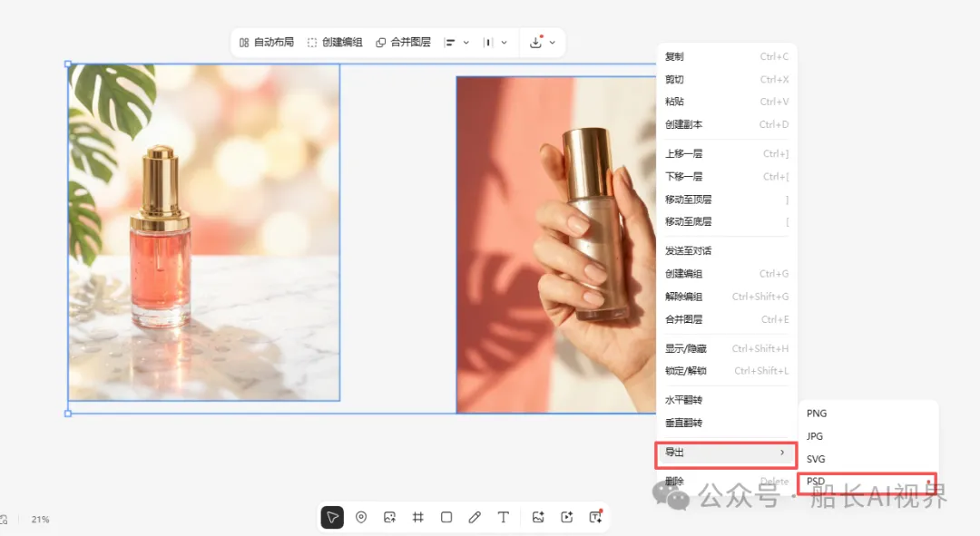
Task: Open the AI video generator tool
Action: click(x=567, y=517)
